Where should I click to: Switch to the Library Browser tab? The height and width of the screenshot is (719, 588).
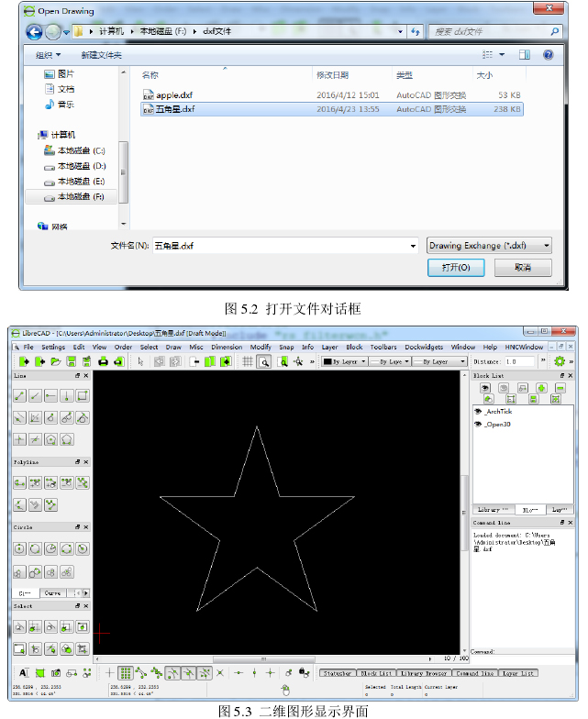424,673
